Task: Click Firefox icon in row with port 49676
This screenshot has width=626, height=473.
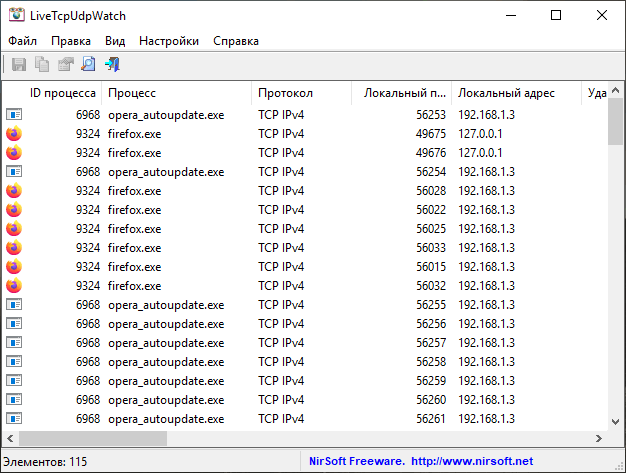Action: tap(14, 153)
